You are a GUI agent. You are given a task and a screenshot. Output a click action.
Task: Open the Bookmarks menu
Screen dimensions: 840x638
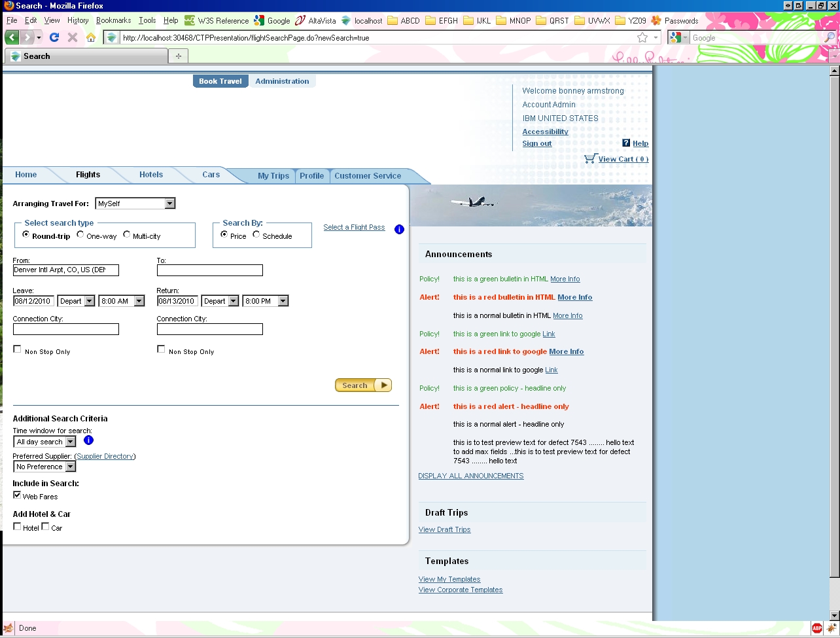(113, 20)
